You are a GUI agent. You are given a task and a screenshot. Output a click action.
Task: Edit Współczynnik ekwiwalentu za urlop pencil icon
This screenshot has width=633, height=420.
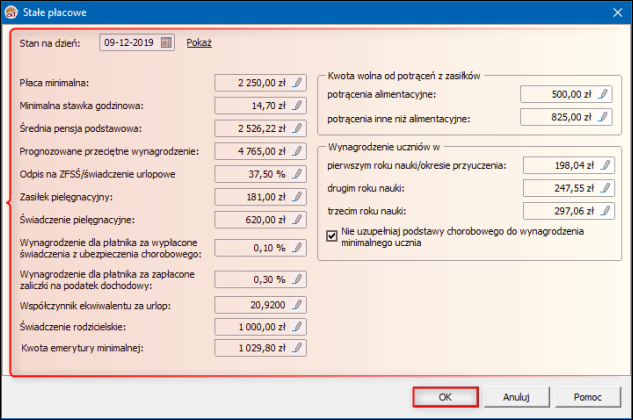point(298,304)
